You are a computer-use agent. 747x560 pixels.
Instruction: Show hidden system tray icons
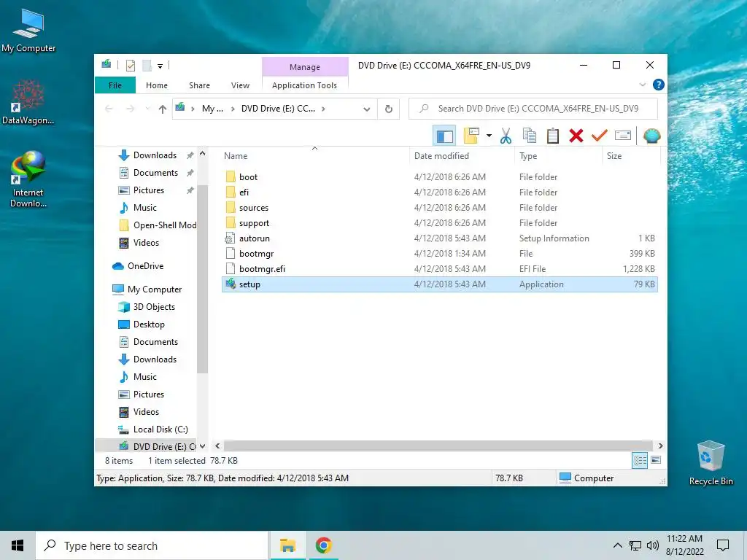pyautogui.click(x=617, y=545)
